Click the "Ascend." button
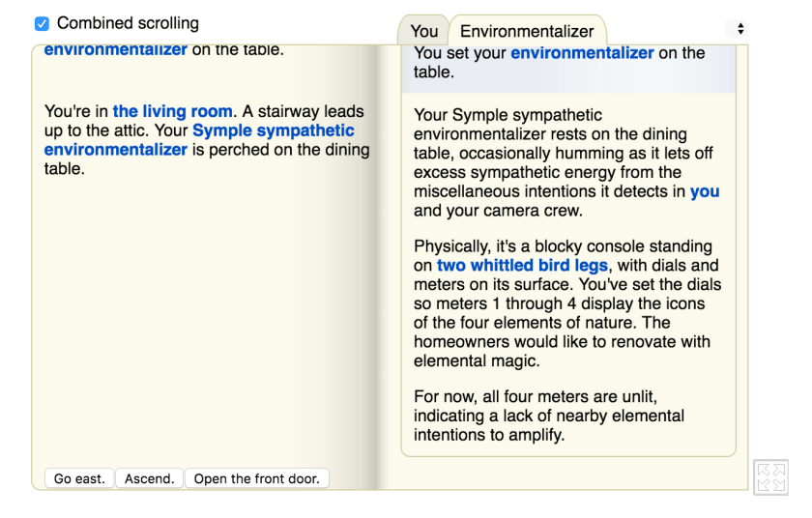812x518 pixels. (150, 478)
